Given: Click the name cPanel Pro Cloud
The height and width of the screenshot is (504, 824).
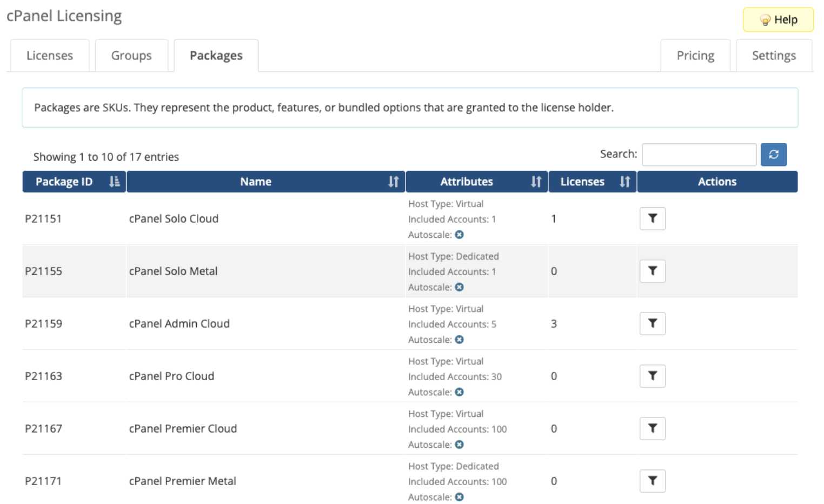Looking at the screenshot, I should pyautogui.click(x=171, y=376).
